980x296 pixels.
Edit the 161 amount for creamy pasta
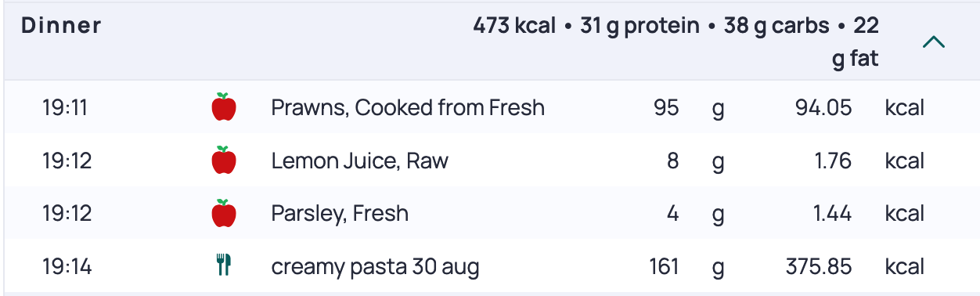664,267
